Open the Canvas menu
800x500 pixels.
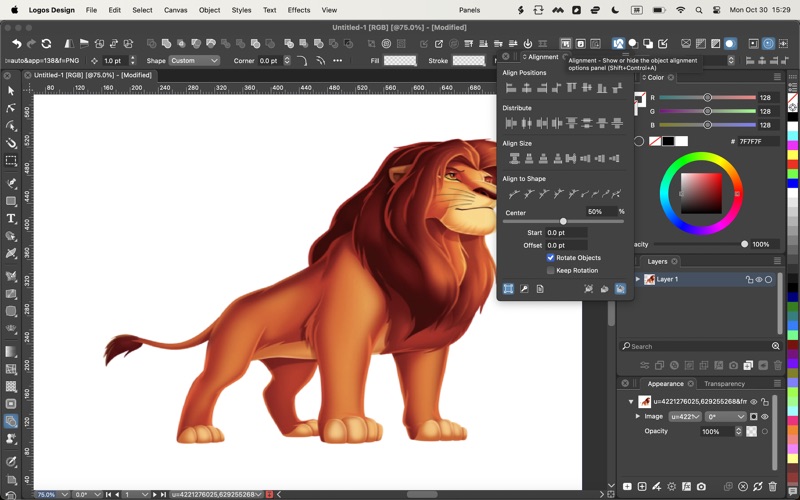pyautogui.click(x=176, y=10)
